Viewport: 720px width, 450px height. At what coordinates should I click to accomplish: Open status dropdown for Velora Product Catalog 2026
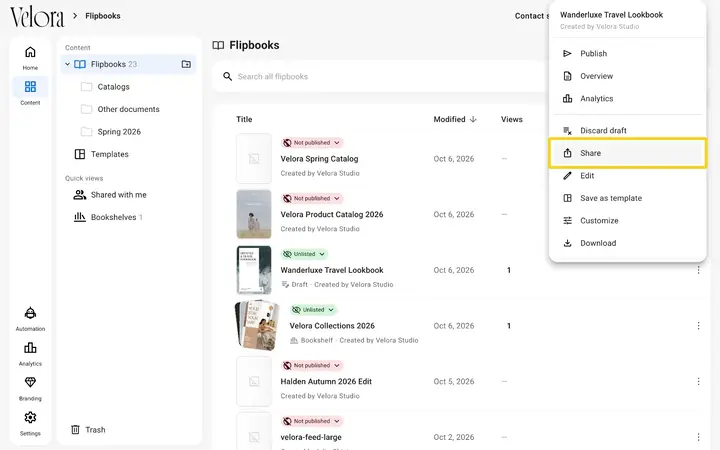coord(312,198)
